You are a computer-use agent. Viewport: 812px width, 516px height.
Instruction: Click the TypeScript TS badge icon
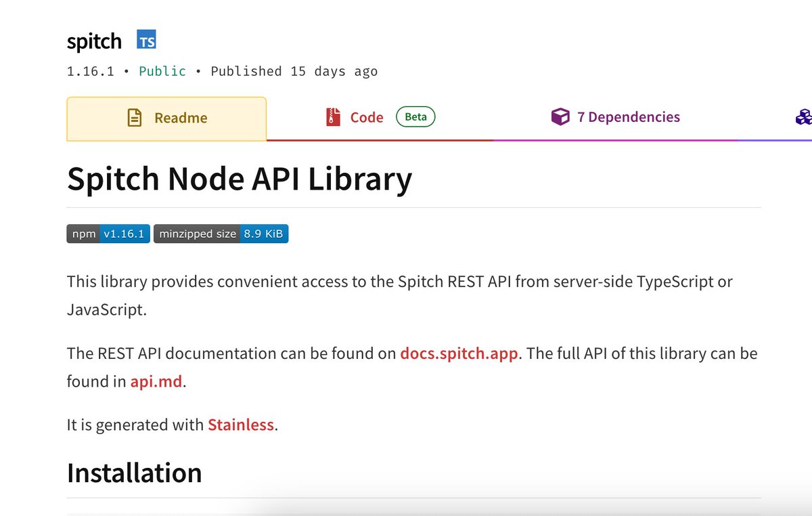click(x=147, y=41)
